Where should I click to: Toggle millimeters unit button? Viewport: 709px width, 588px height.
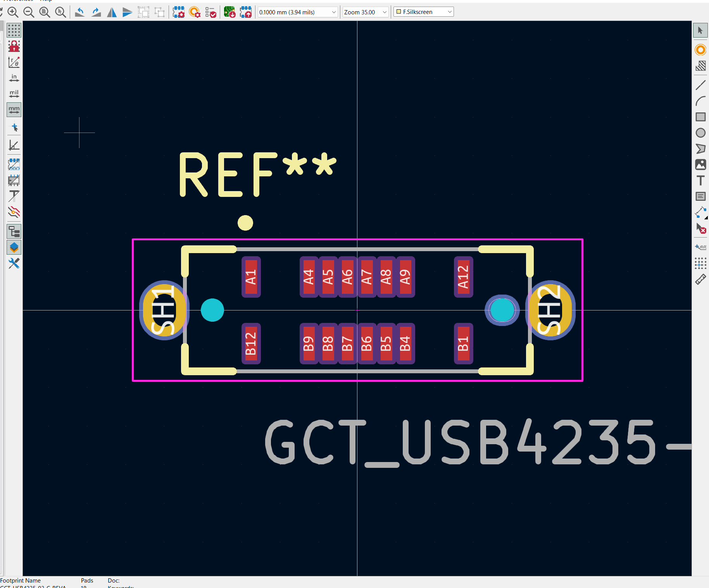click(x=14, y=110)
